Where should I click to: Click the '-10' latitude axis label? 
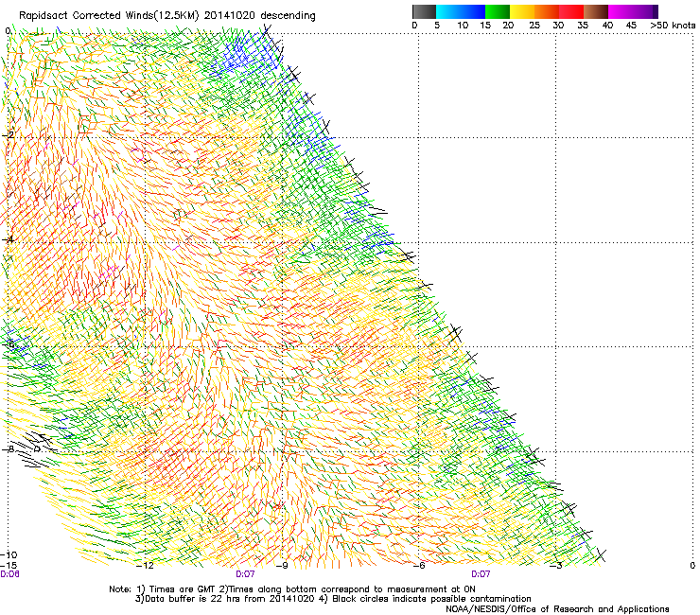[9, 555]
